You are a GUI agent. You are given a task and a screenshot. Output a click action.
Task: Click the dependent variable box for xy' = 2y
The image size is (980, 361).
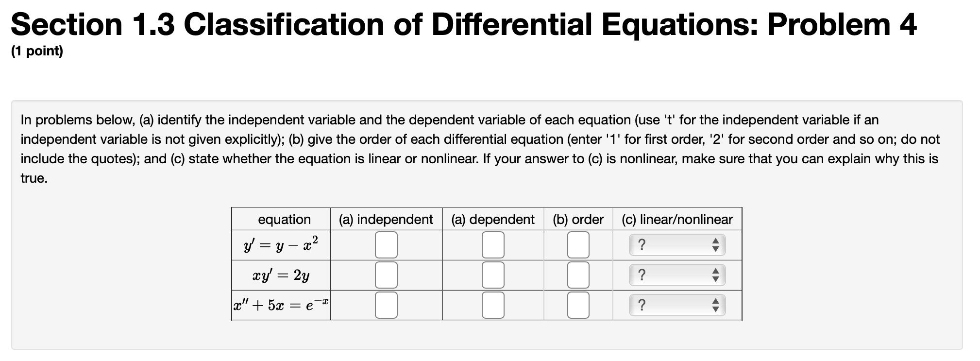[492, 275]
